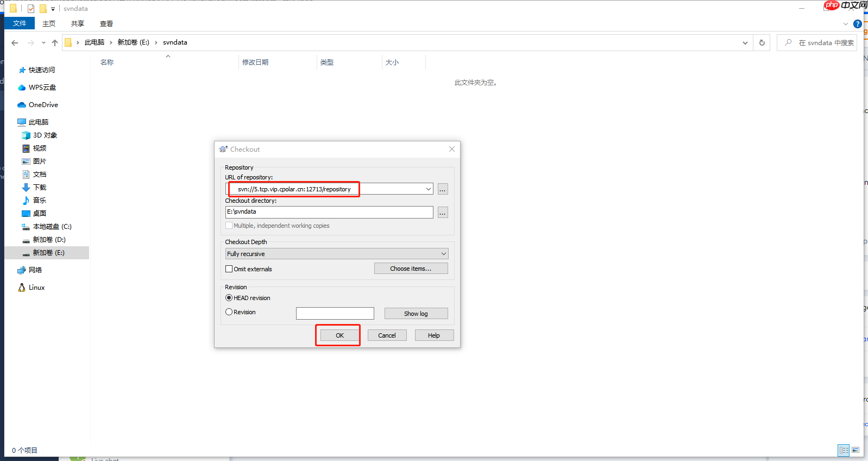Open the 桌面 folder

click(39, 214)
